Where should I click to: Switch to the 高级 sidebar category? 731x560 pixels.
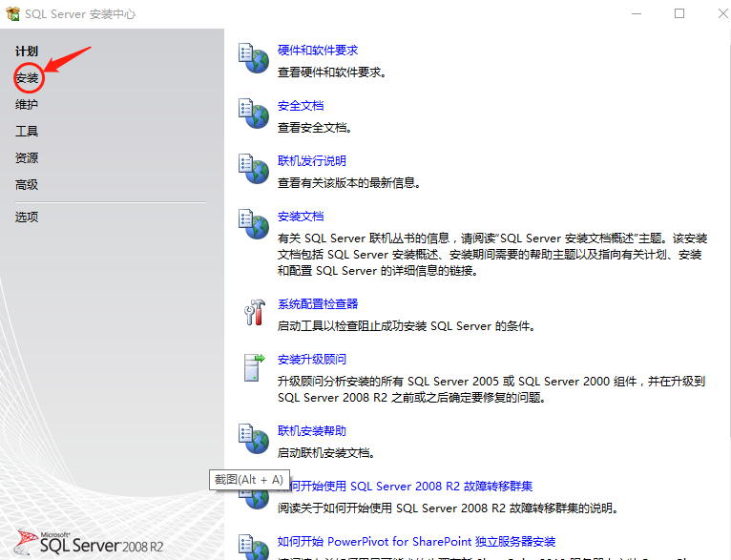27,185
